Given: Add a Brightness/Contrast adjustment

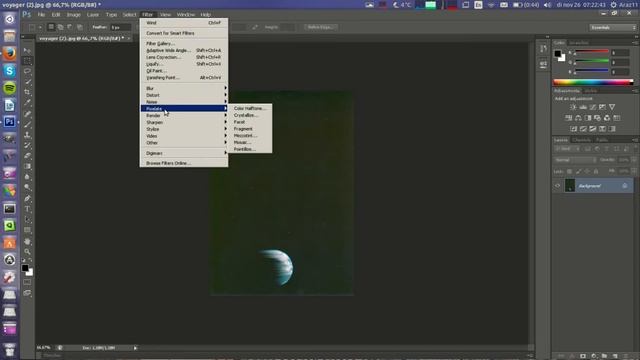Looking at the screenshot, I should 573,107.
